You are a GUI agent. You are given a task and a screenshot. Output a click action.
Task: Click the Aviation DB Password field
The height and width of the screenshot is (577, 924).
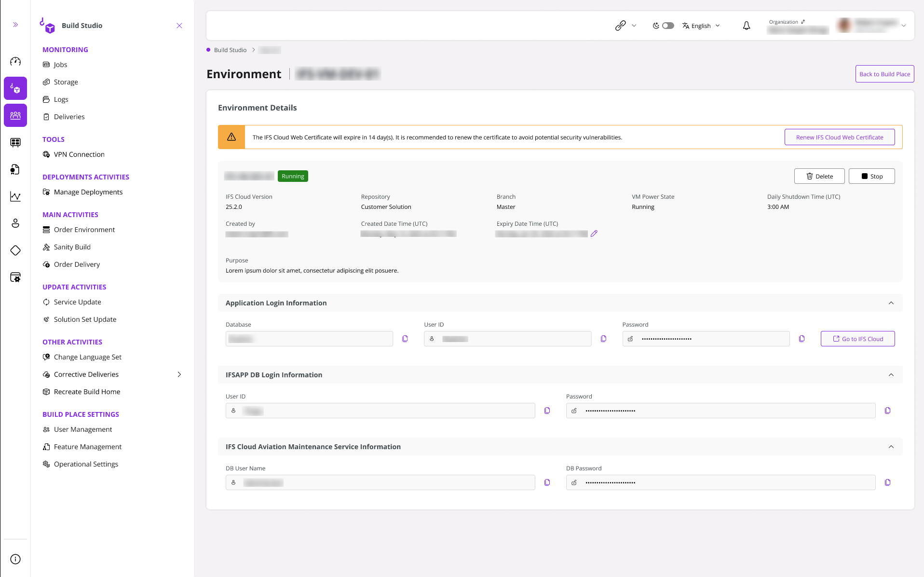tap(721, 482)
